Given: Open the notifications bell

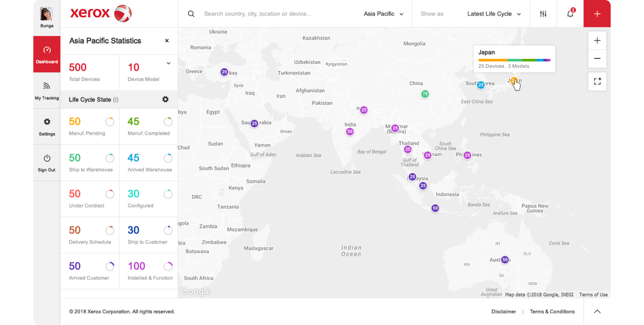Looking at the screenshot, I should (570, 13).
